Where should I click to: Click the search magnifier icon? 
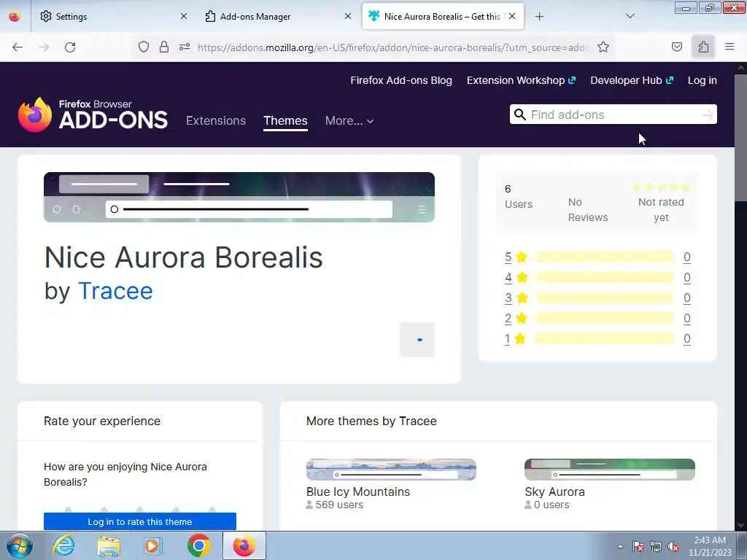[519, 114]
